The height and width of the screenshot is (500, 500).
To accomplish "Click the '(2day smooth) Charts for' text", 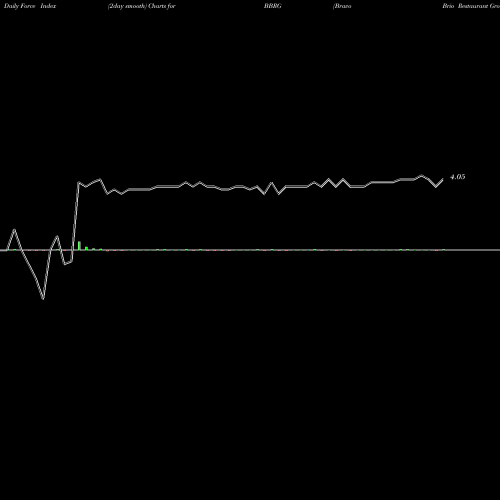I will (141, 6).
